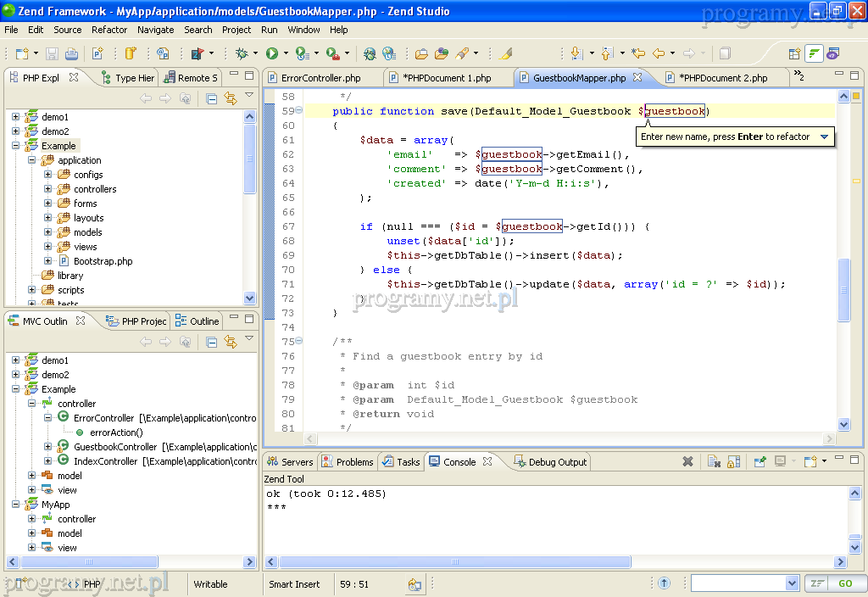Toggle Link with Editor in PHP Explorer
Screen dimensions: 868x597
pos(230,98)
